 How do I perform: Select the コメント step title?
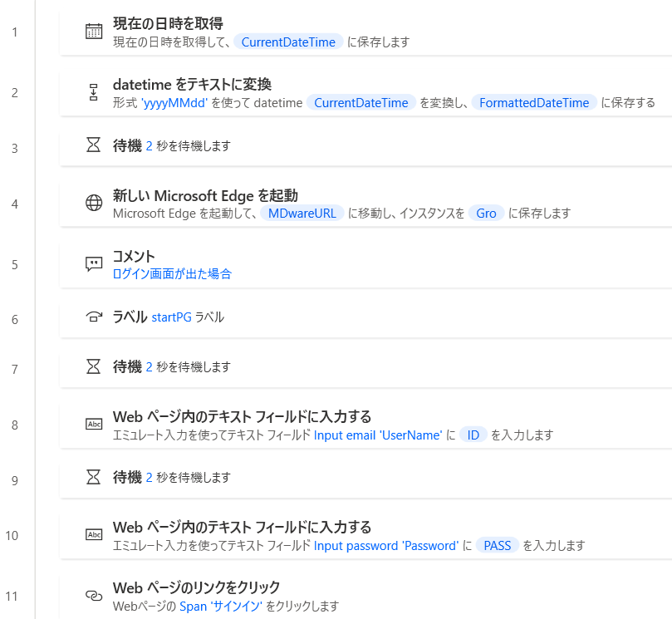(x=134, y=257)
